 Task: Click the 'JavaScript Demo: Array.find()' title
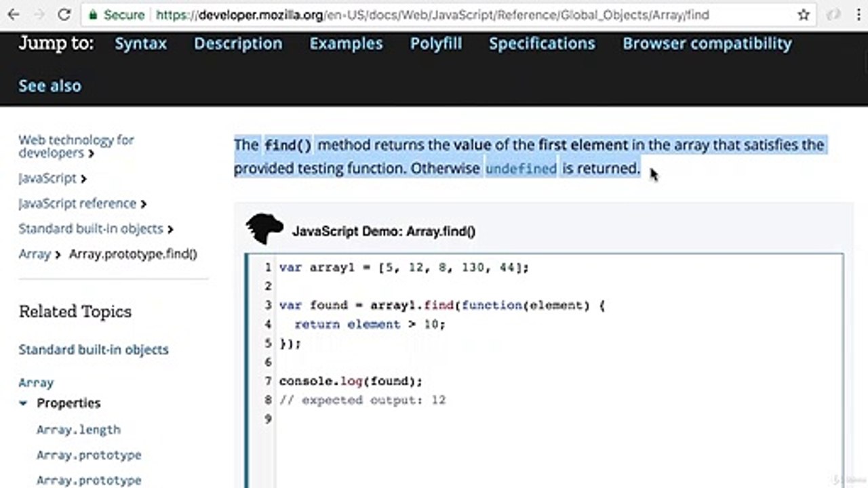tap(384, 231)
